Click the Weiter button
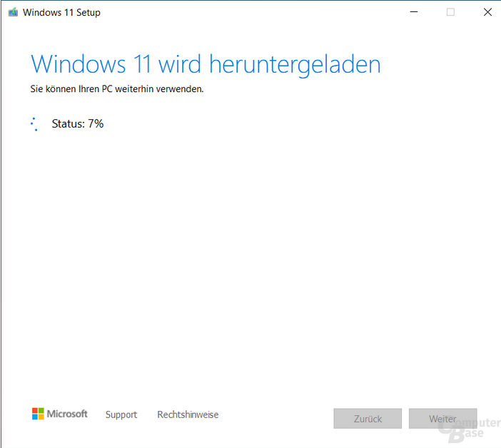The height and width of the screenshot is (448, 501). click(x=443, y=418)
